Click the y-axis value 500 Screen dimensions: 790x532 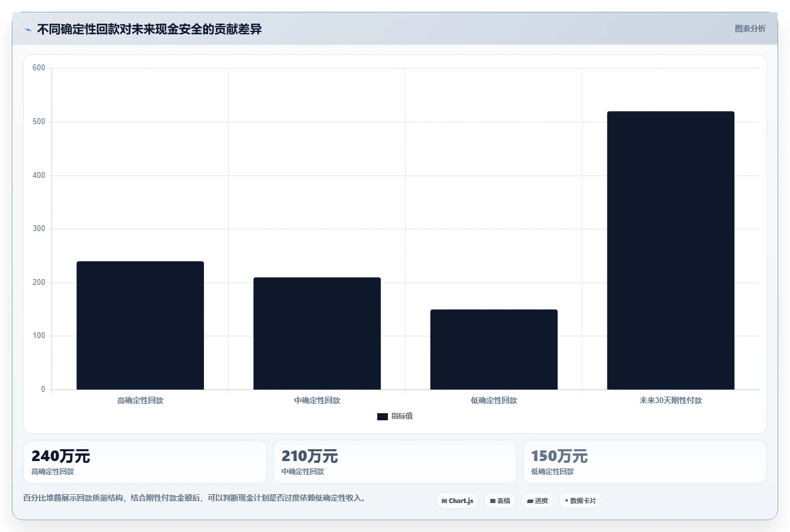click(x=39, y=122)
